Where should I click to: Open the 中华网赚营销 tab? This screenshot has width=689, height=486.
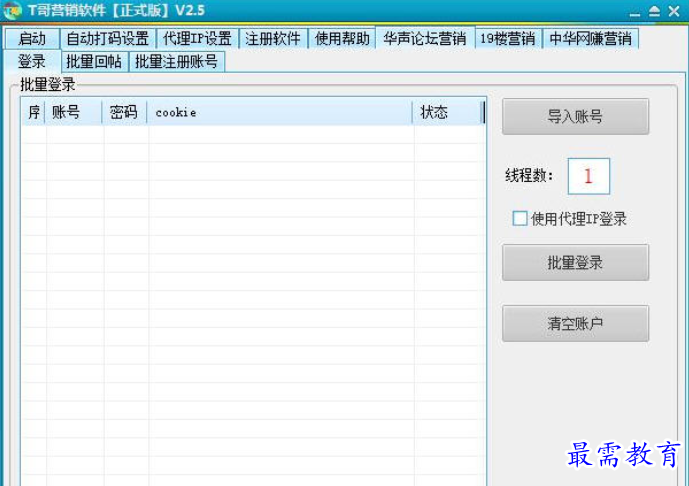[x=591, y=39]
